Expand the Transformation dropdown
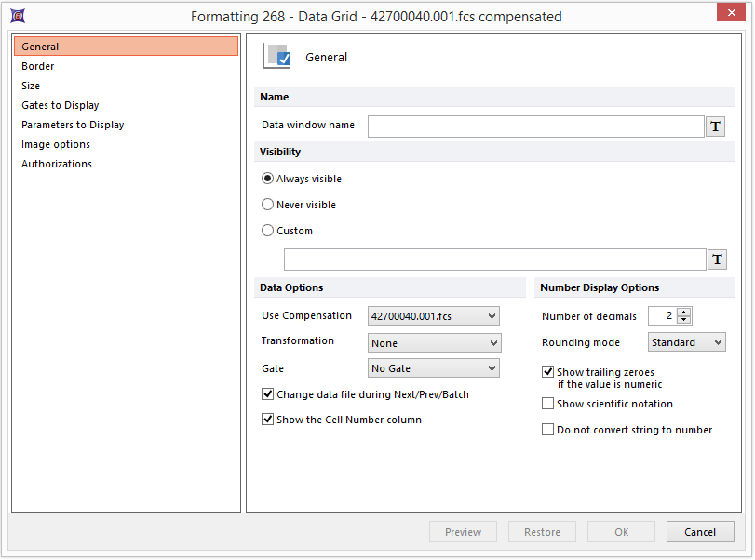755x560 pixels. 434,343
